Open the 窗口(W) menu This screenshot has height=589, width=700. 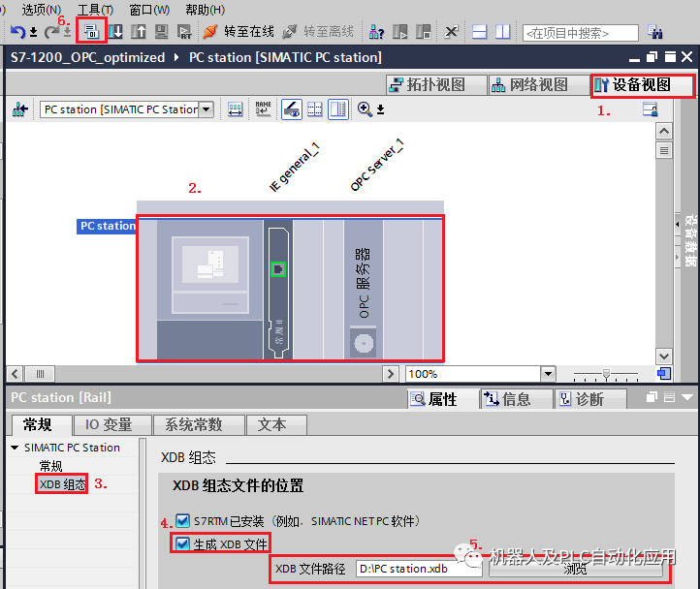point(149,10)
